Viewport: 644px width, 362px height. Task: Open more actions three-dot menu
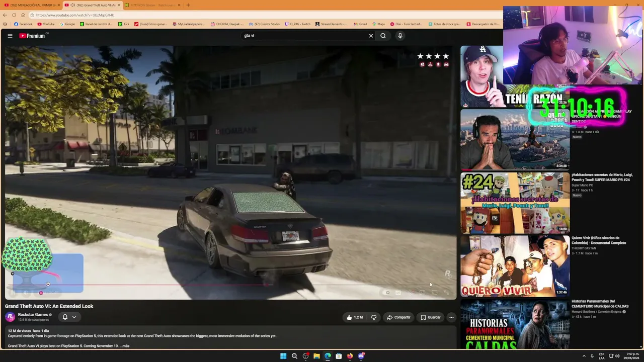(x=451, y=317)
